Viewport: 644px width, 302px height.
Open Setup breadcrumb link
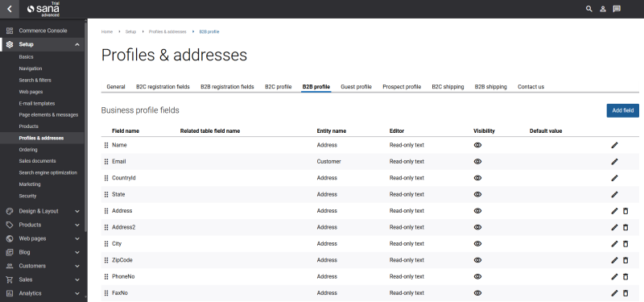click(x=130, y=31)
